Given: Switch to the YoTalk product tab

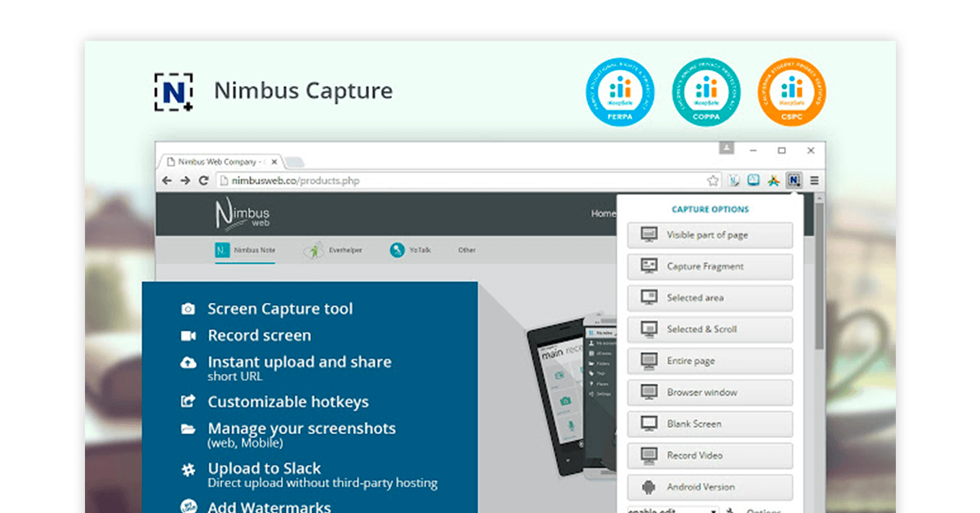Looking at the screenshot, I should [409, 250].
